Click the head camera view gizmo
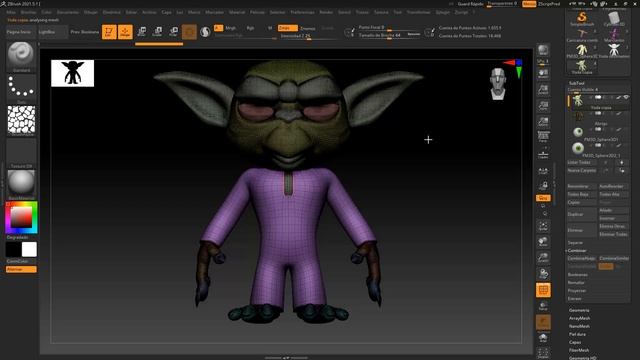 tap(498, 84)
